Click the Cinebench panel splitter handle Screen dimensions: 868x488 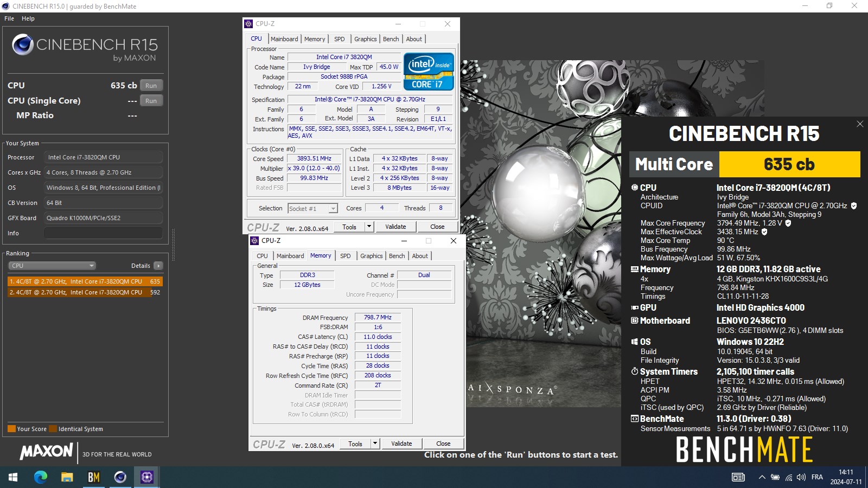(x=173, y=245)
